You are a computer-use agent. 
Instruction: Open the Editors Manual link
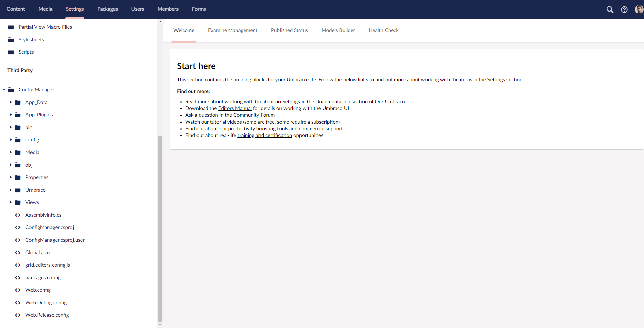coord(235,108)
